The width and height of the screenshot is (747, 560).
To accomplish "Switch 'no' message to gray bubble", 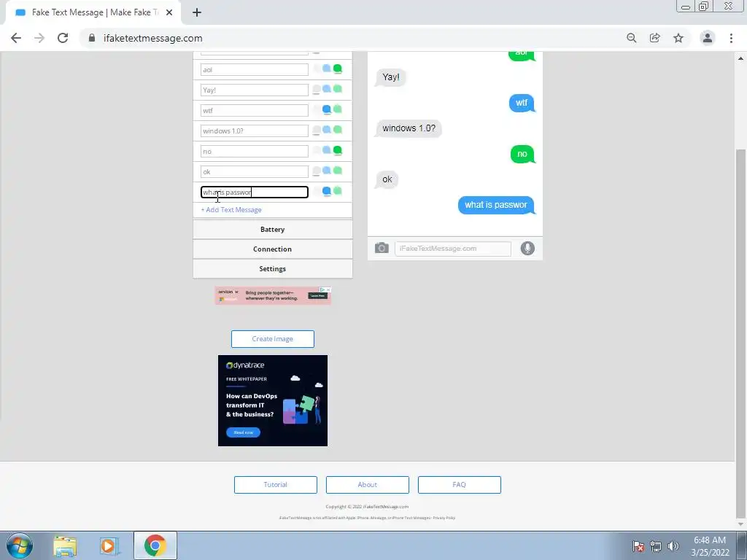I will pos(317,151).
